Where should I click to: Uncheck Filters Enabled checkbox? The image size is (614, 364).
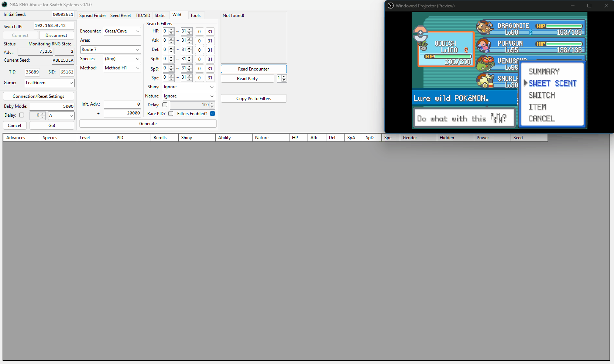point(213,114)
